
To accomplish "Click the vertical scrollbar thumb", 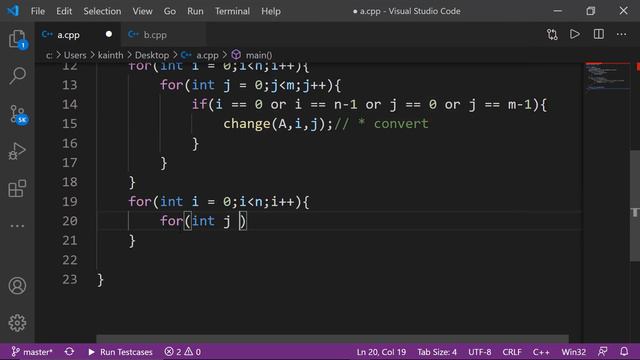I will tap(635, 206).
